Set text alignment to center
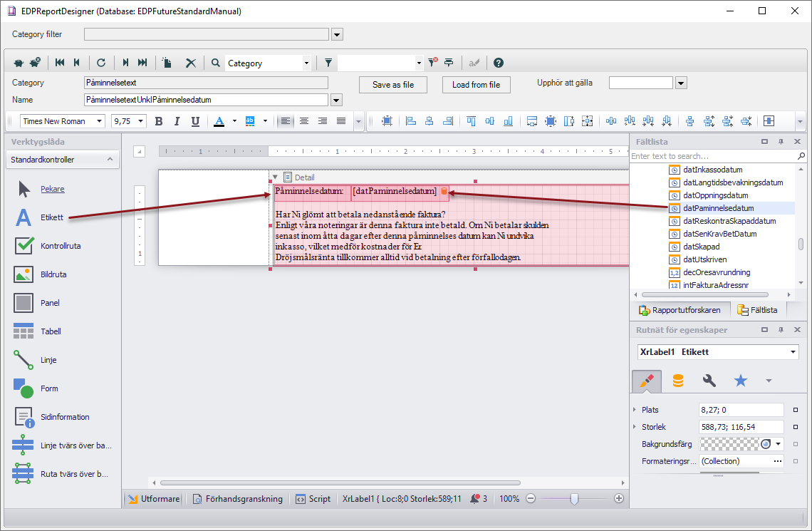This screenshot has width=812, height=531. pyautogui.click(x=304, y=121)
